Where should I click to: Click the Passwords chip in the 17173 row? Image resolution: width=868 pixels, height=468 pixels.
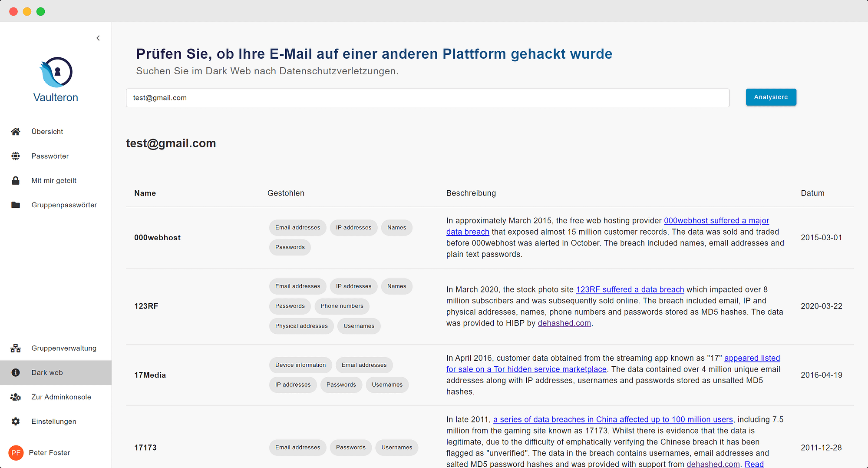coord(350,448)
